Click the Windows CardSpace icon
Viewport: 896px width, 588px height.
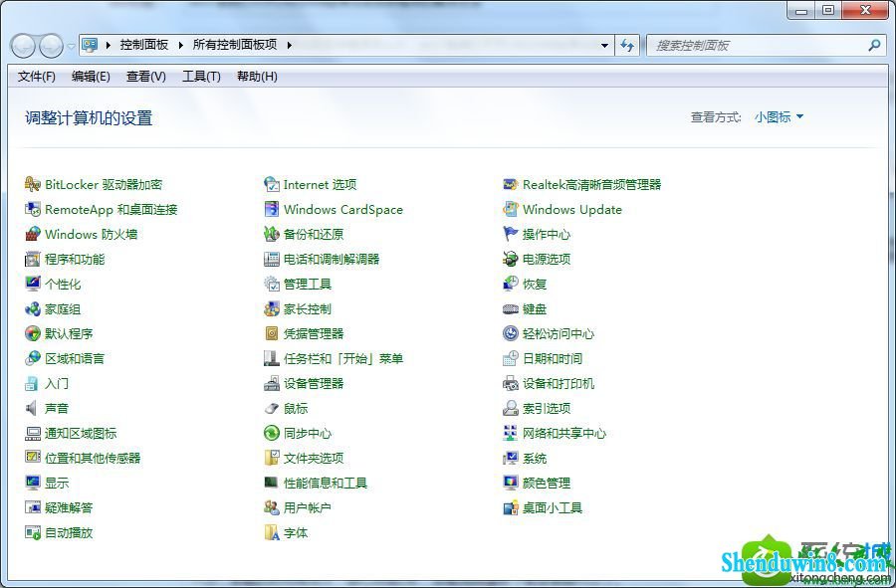[272, 210]
